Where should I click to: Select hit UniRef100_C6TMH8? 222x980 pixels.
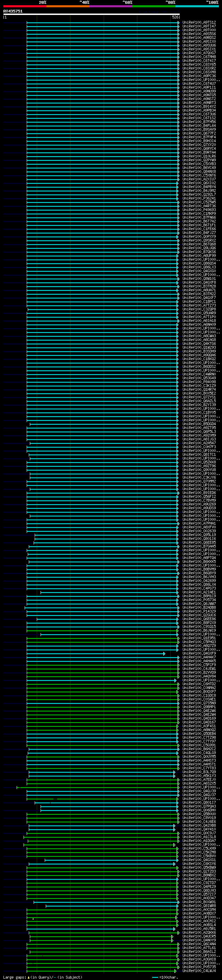tap(199, 57)
